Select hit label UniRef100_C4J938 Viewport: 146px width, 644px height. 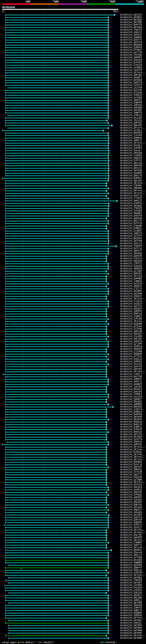(131, 87)
